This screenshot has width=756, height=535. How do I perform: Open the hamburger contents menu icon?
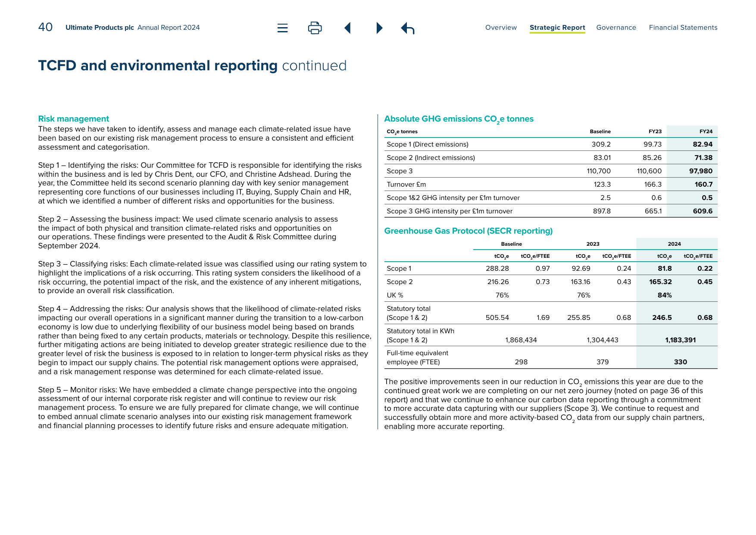point(282,28)
